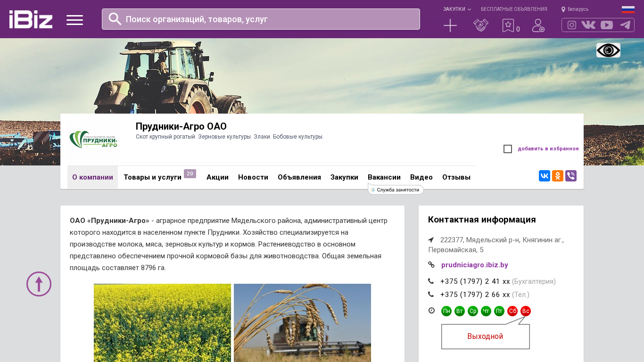
Task: Expand the Закупки dropdown in header
Action: click(x=456, y=9)
